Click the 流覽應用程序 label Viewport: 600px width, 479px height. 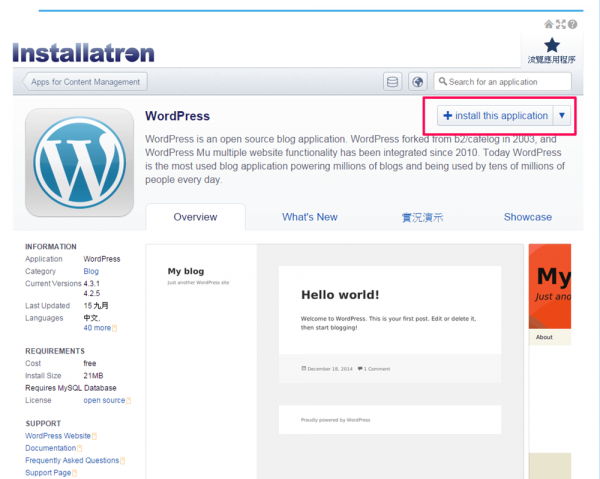(x=552, y=60)
